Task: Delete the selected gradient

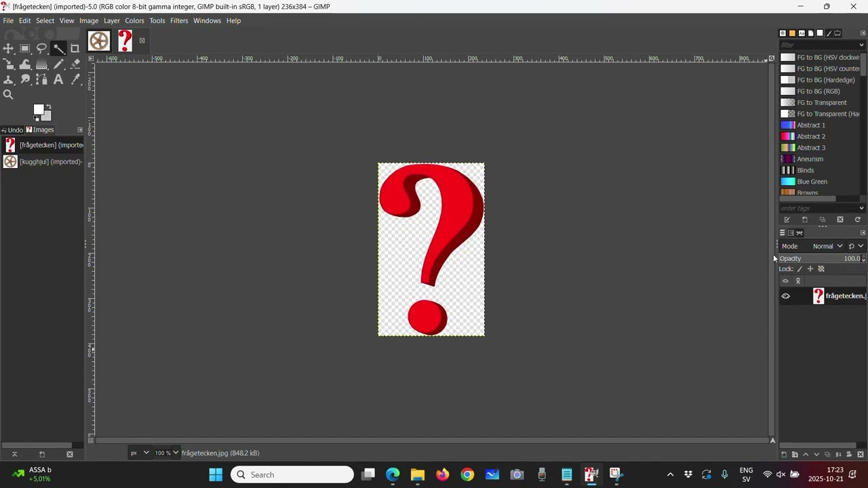Action: [x=840, y=220]
